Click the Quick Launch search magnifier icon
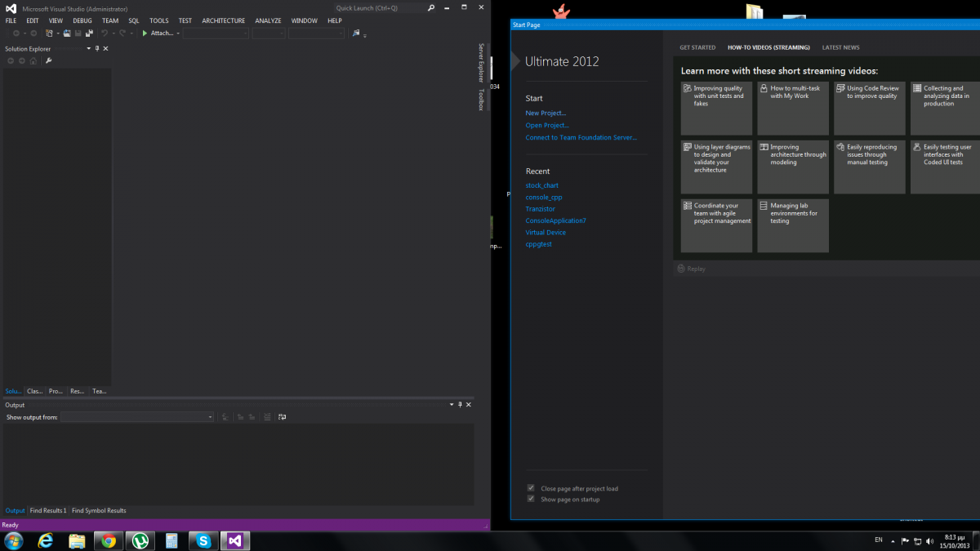 (x=432, y=8)
